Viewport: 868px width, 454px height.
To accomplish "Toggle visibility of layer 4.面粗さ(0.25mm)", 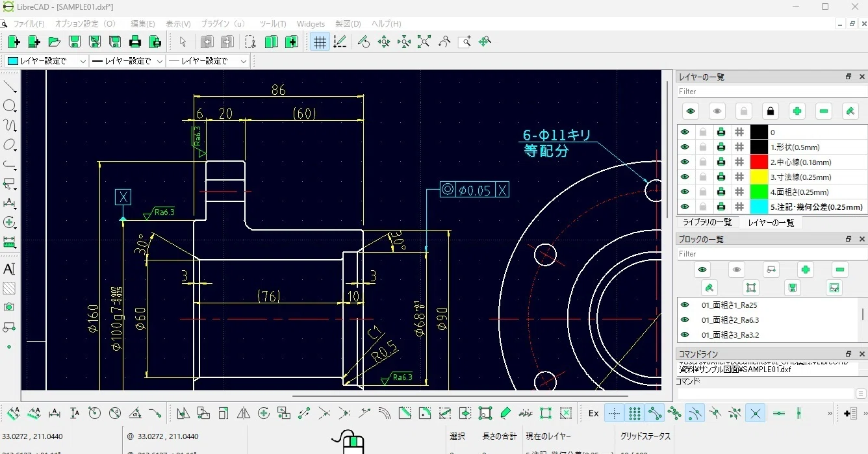I will (685, 192).
